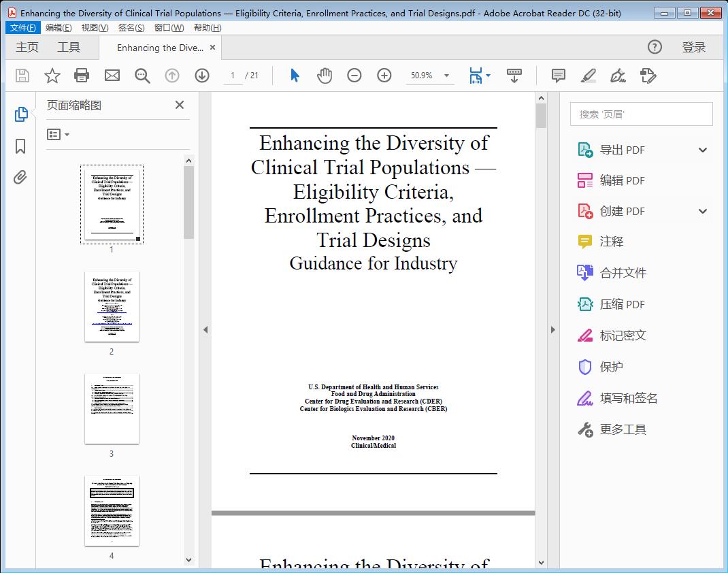Open the thumbnail panel options dropdown
Image resolution: width=728 pixels, height=573 pixels.
pos(59,134)
